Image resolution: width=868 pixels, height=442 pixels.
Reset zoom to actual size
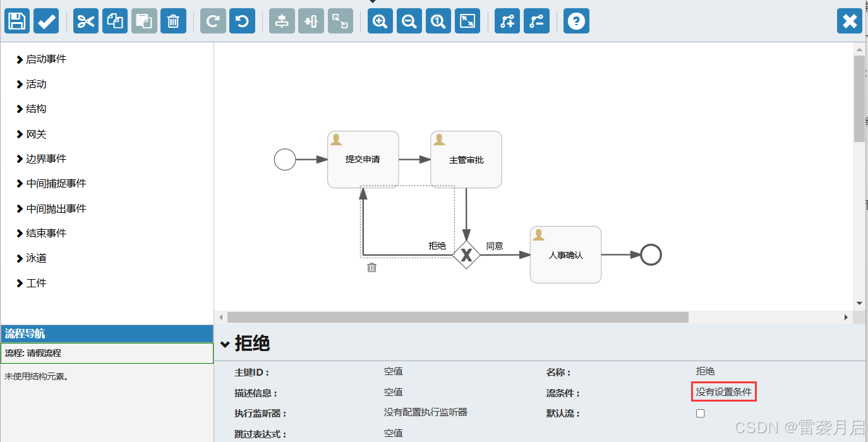coord(438,21)
